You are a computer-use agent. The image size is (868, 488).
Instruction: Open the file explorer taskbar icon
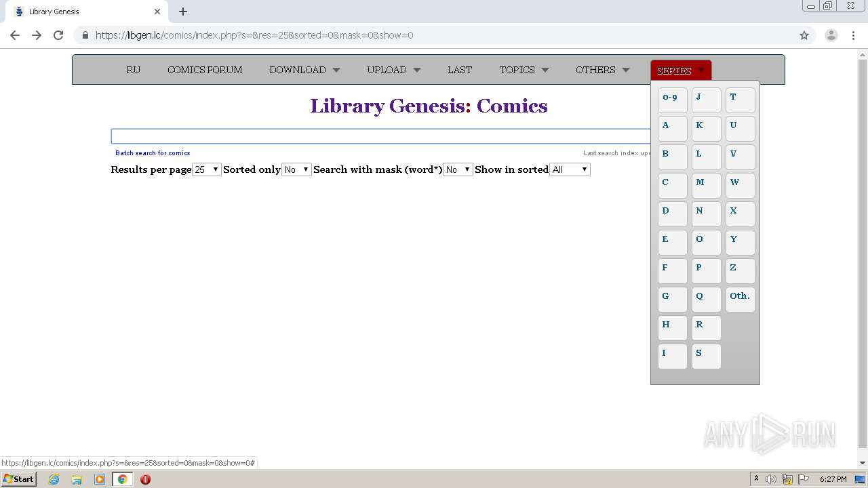77,479
